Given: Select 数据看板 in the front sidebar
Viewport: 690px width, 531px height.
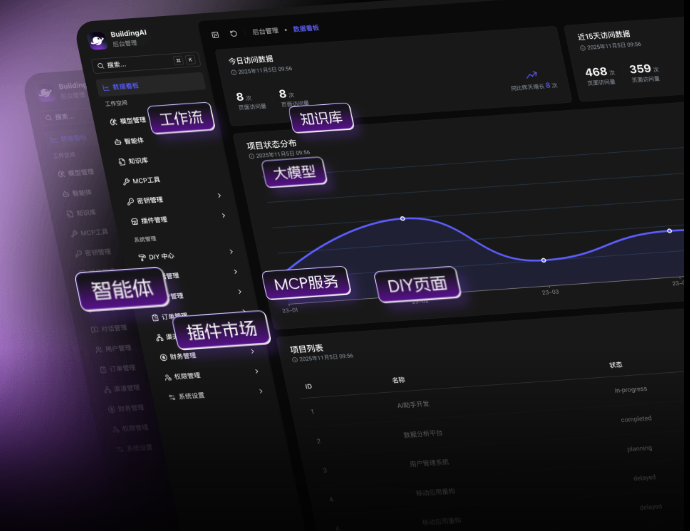Looking at the screenshot, I should [x=151, y=84].
